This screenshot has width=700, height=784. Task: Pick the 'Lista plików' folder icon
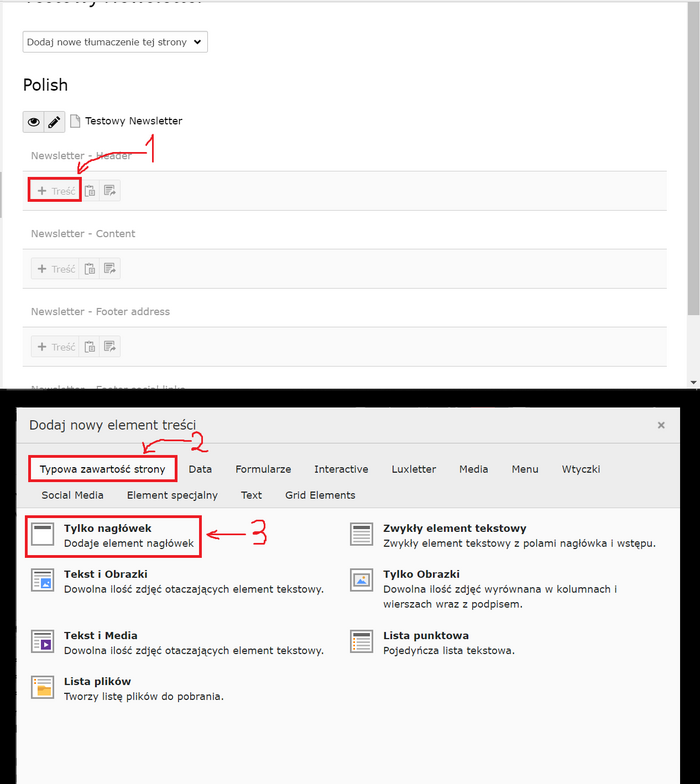[x=43, y=687]
